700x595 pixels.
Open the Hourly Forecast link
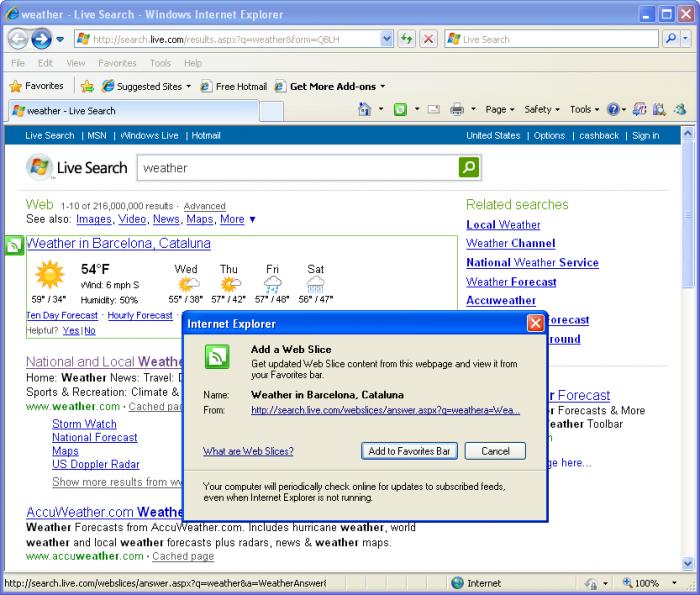tap(140, 316)
